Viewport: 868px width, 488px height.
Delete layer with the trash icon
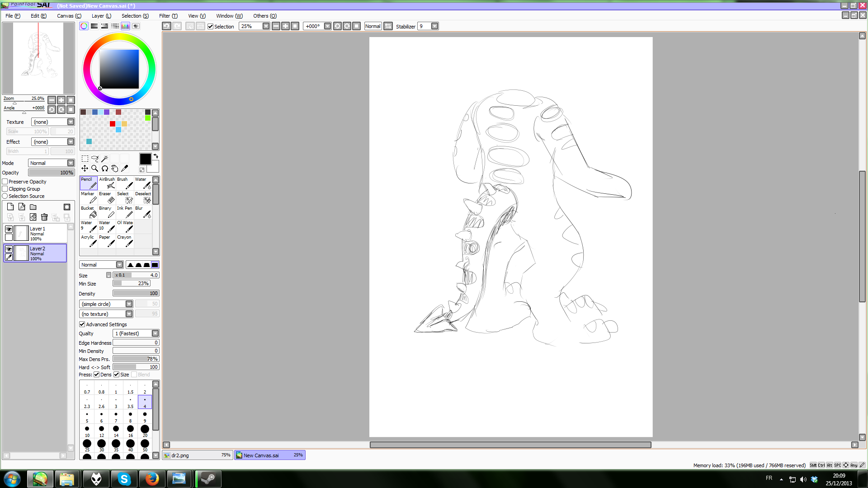click(44, 217)
